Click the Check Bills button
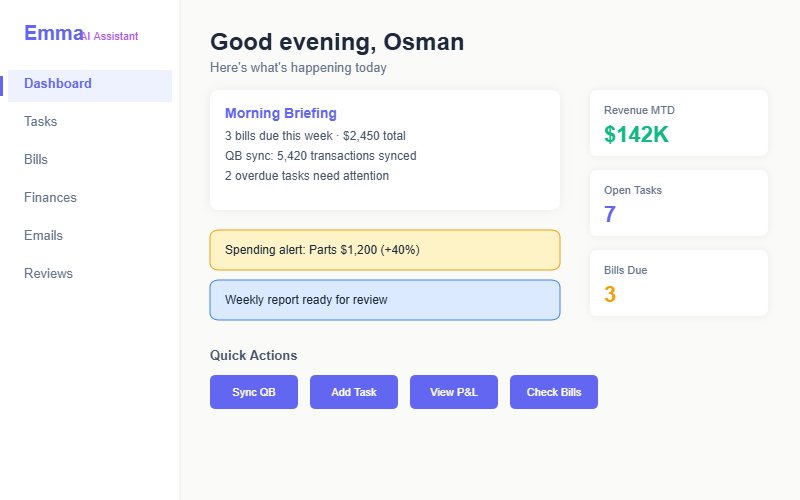 (554, 392)
